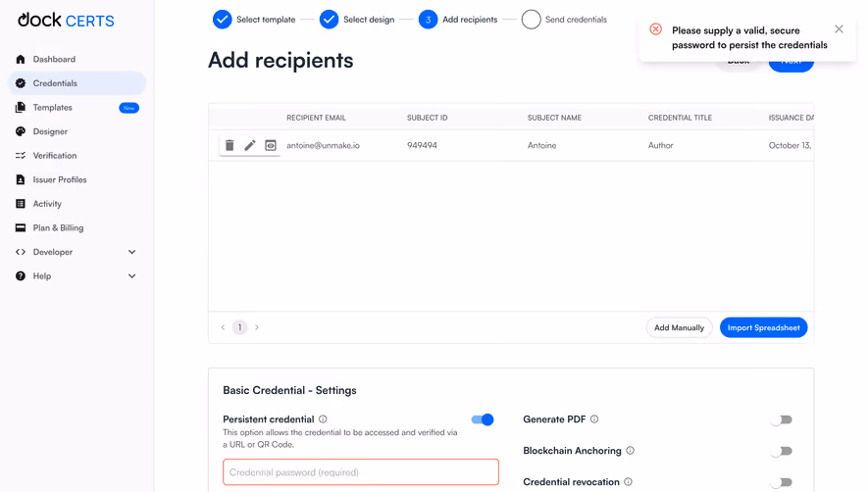868x492 pixels.
Task: Go to next page of recipients
Action: [x=256, y=327]
